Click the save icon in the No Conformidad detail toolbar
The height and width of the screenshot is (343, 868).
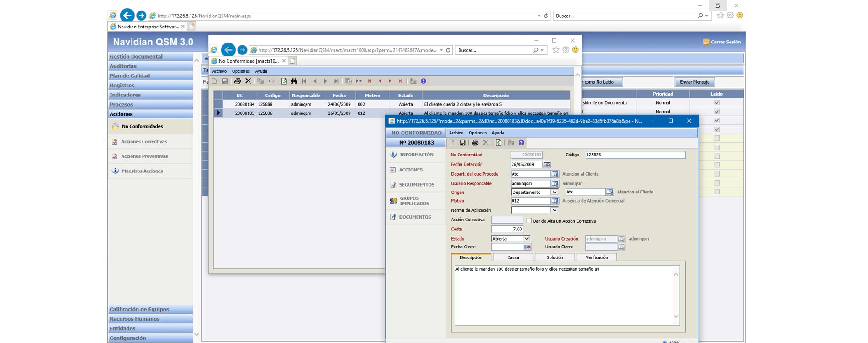pyautogui.click(x=462, y=143)
